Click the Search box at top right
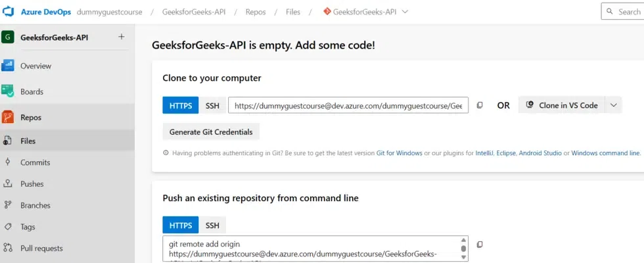The height and width of the screenshot is (263, 644). [623, 12]
